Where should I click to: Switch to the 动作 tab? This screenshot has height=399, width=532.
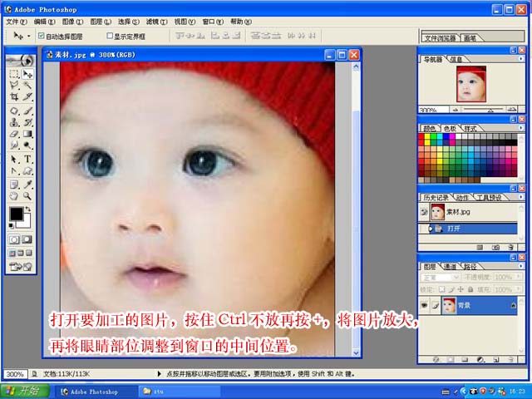pos(462,198)
